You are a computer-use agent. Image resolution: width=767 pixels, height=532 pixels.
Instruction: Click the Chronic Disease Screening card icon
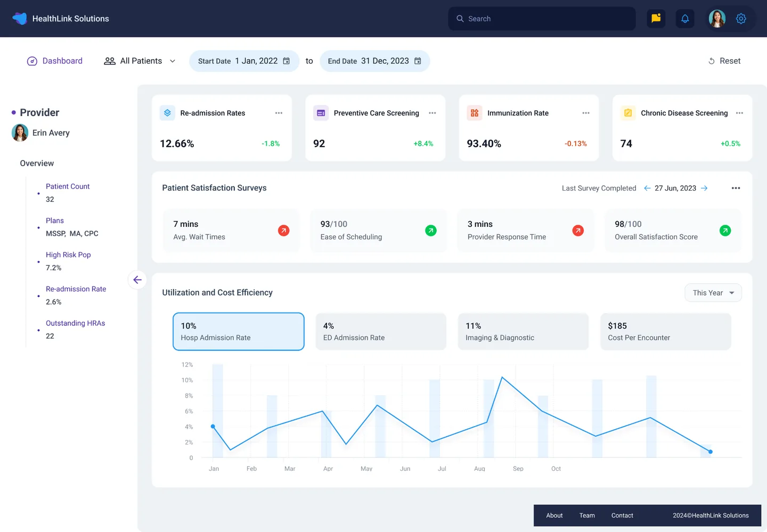click(x=628, y=113)
